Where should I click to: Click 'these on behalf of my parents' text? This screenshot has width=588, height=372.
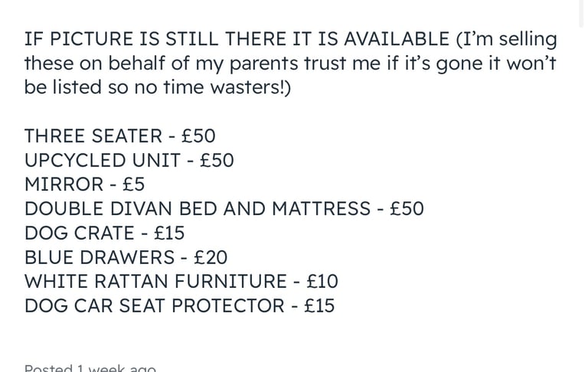[x=162, y=63]
